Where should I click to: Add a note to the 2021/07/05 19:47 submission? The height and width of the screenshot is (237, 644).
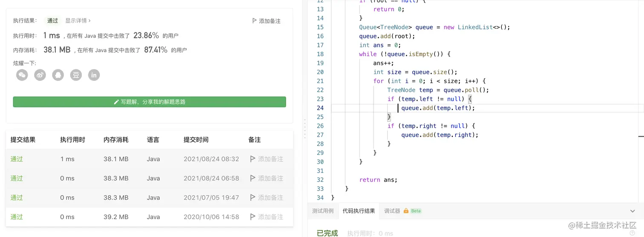pyautogui.click(x=266, y=197)
